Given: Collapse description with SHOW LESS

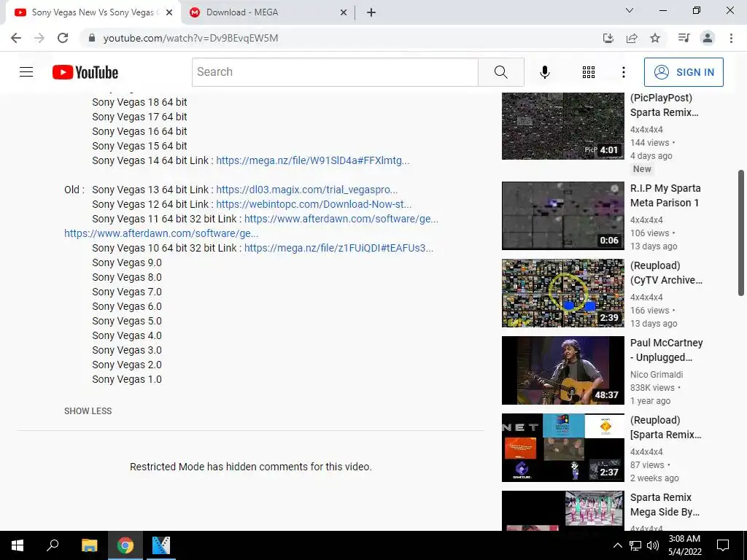Looking at the screenshot, I should (88, 411).
